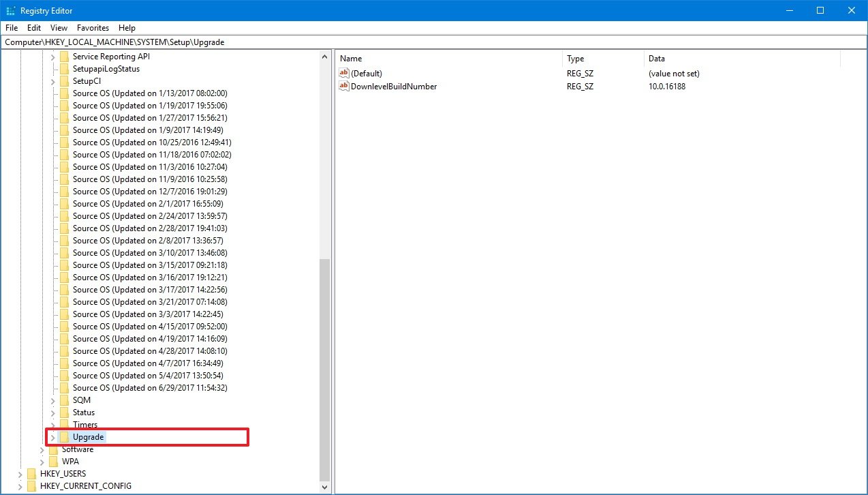
Task: Click the tree scrollbar up arrow
Action: point(325,57)
